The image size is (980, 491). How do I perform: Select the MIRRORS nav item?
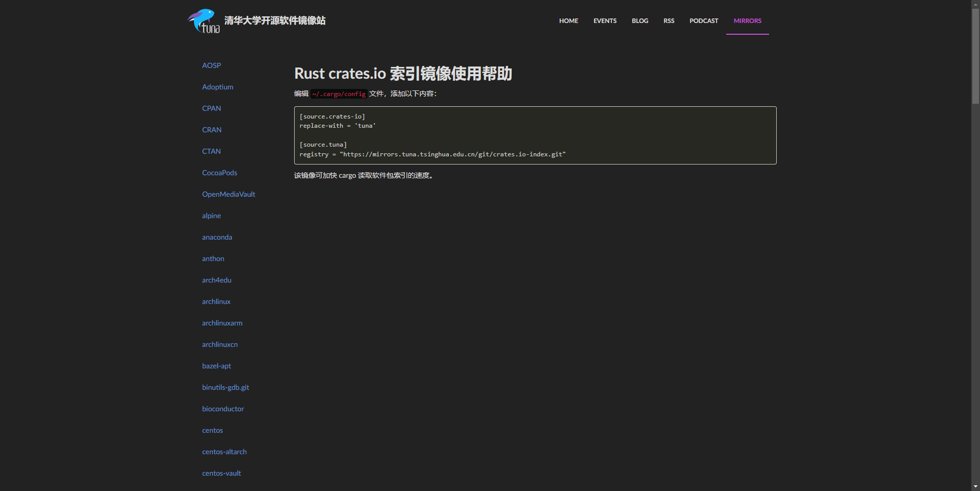[x=747, y=21]
